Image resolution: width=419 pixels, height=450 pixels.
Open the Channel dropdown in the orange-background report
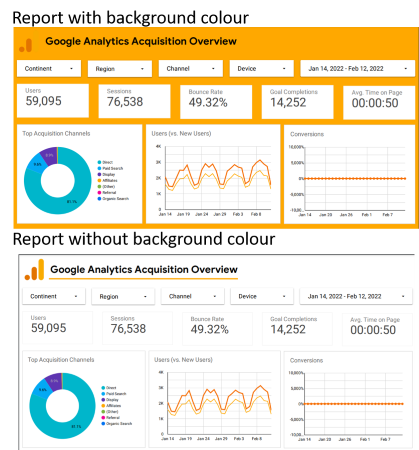191,69
